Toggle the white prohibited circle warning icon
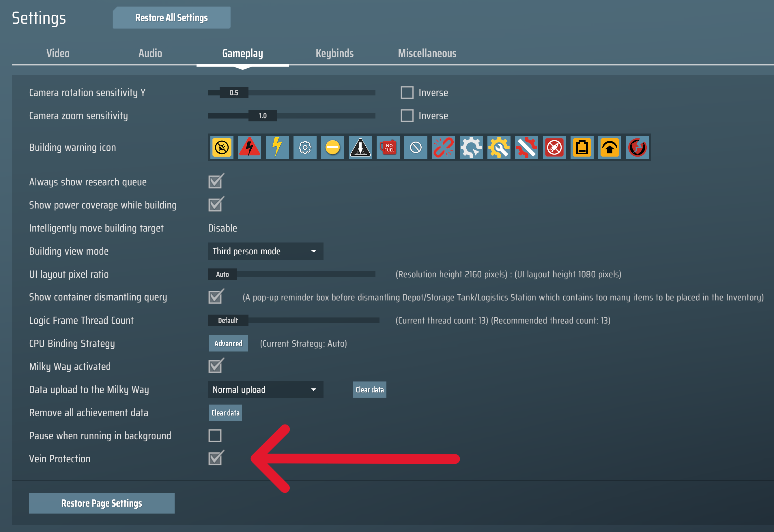The height and width of the screenshot is (532, 774). (416, 147)
